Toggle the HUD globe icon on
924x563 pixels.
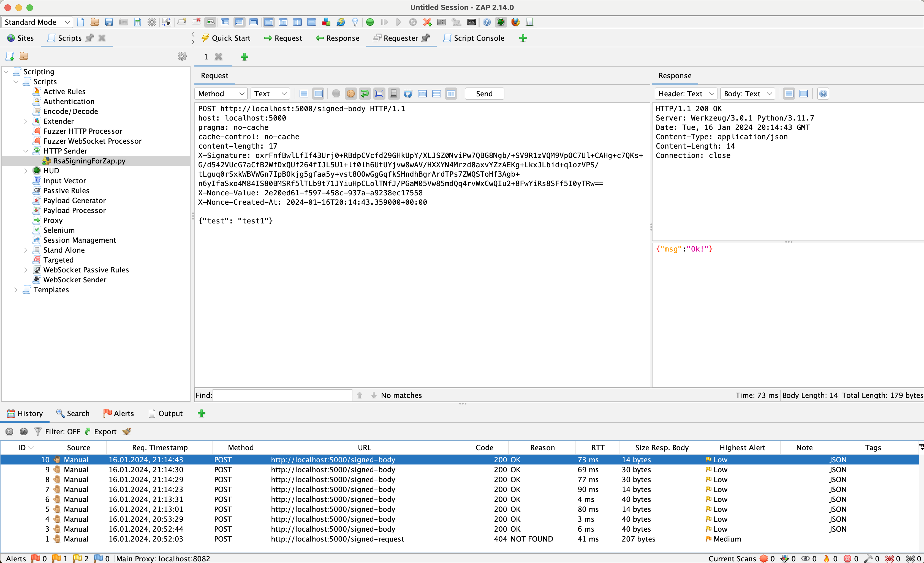501,22
